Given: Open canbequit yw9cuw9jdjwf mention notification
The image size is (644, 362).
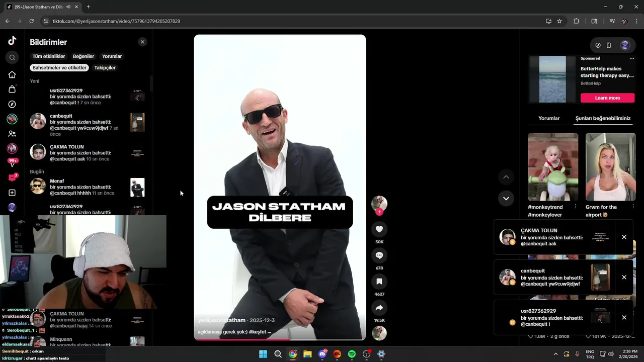Looking at the screenshot, I should (88, 125).
